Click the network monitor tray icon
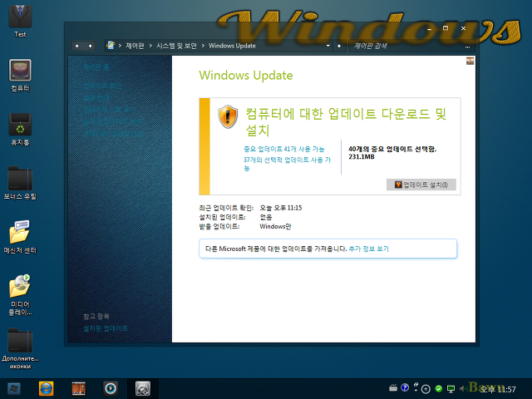Screen dimensions: 532x399 [x=451, y=389]
